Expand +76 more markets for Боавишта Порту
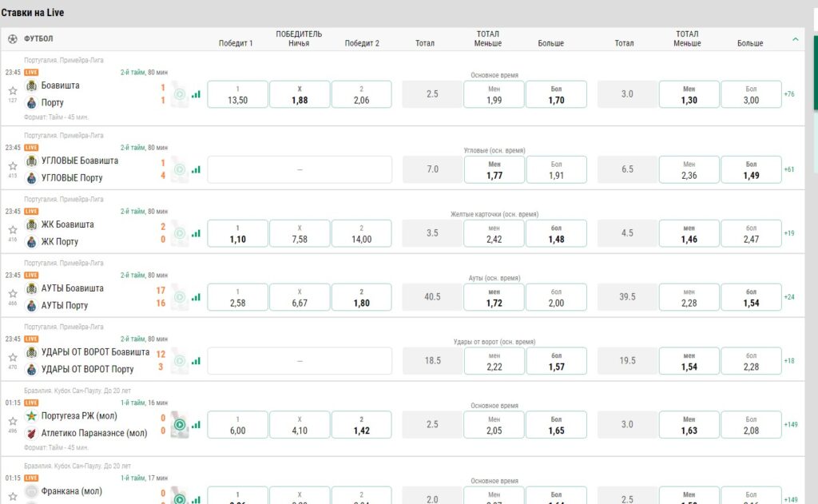Viewport: 818px width, 504px height. coord(788,94)
